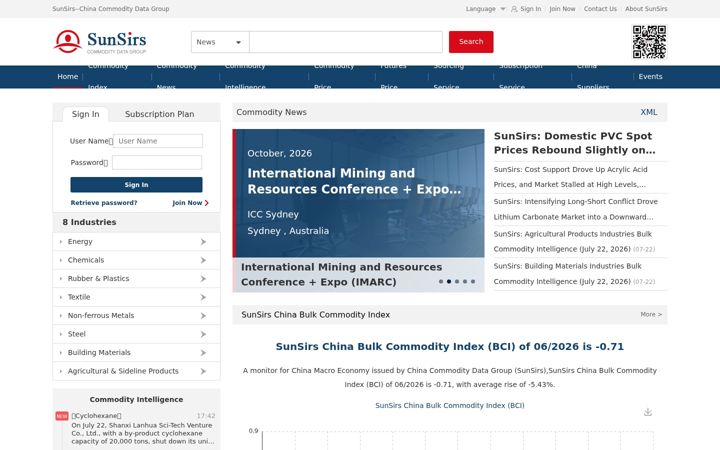Expand the Rubber & Plastics chevron
Viewport: 720px width, 450px height.
click(203, 279)
